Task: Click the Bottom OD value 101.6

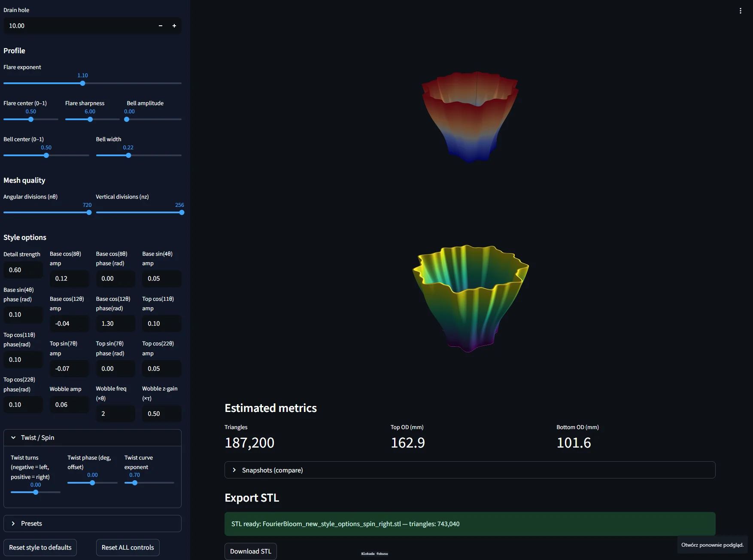Action: [x=574, y=443]
